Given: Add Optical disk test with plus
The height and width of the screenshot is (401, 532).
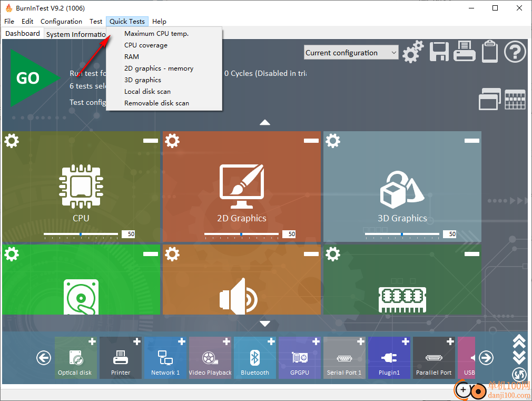Looking at the screenshot, I should [x=92, y=341].
